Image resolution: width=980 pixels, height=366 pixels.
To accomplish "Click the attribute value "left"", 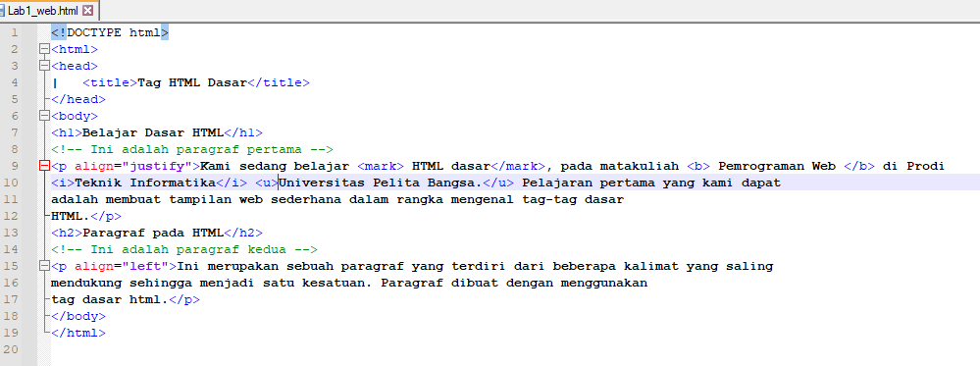I will (145, 266).
